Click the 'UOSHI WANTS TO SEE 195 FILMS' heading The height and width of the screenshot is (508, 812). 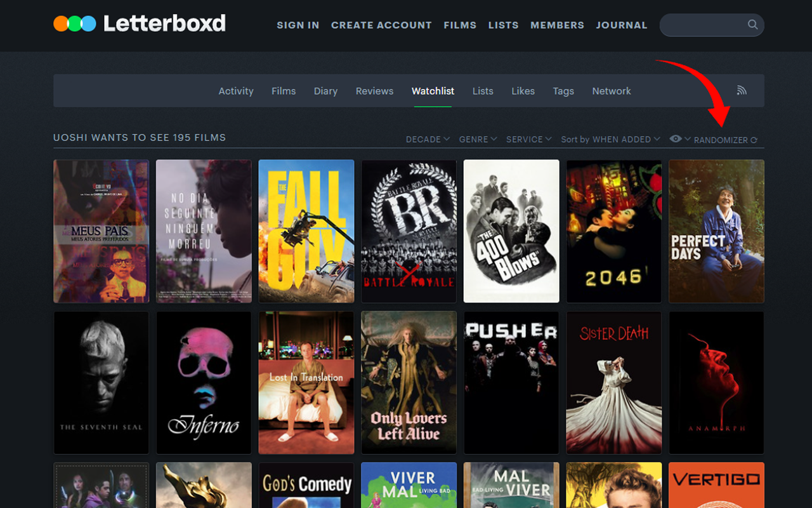pos(140,138)
